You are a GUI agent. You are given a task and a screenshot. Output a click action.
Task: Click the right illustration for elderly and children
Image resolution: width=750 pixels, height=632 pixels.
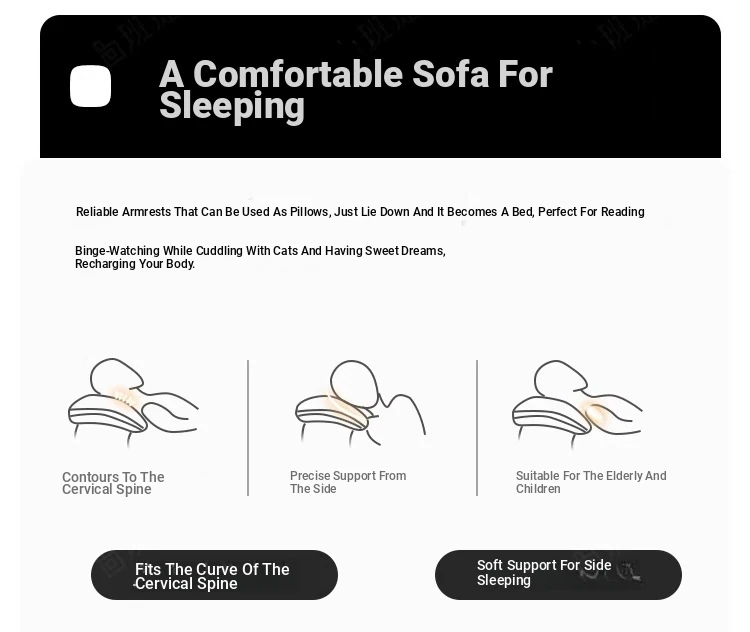coord(577,402)
